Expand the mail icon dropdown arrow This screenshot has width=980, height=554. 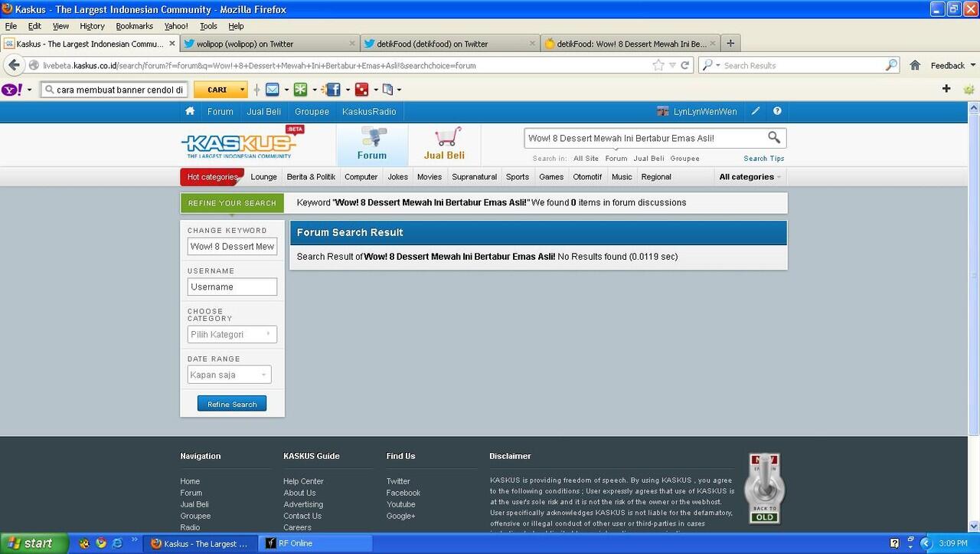[286, 90]
